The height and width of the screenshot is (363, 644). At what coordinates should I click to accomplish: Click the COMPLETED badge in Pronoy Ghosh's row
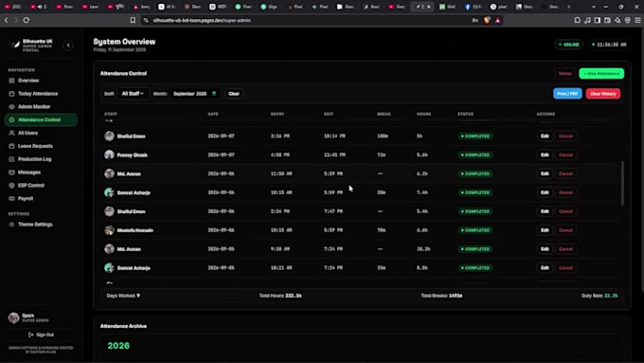pos(475,155)
